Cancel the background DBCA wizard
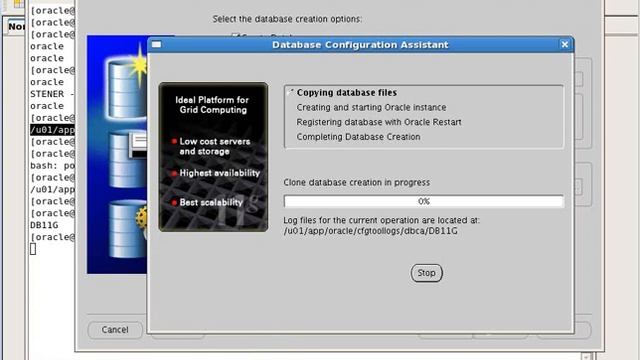This screenshot has height=360, width=640. tap(115, 330)
